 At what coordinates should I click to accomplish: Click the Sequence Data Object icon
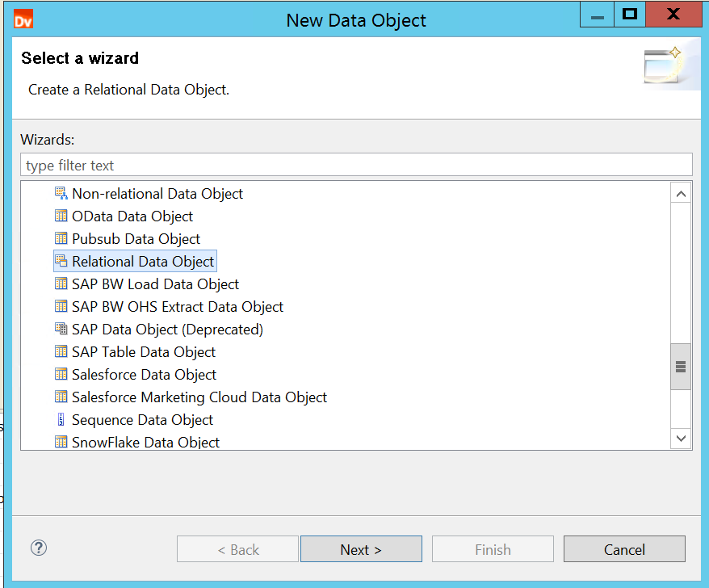click(x=61, y=420)
